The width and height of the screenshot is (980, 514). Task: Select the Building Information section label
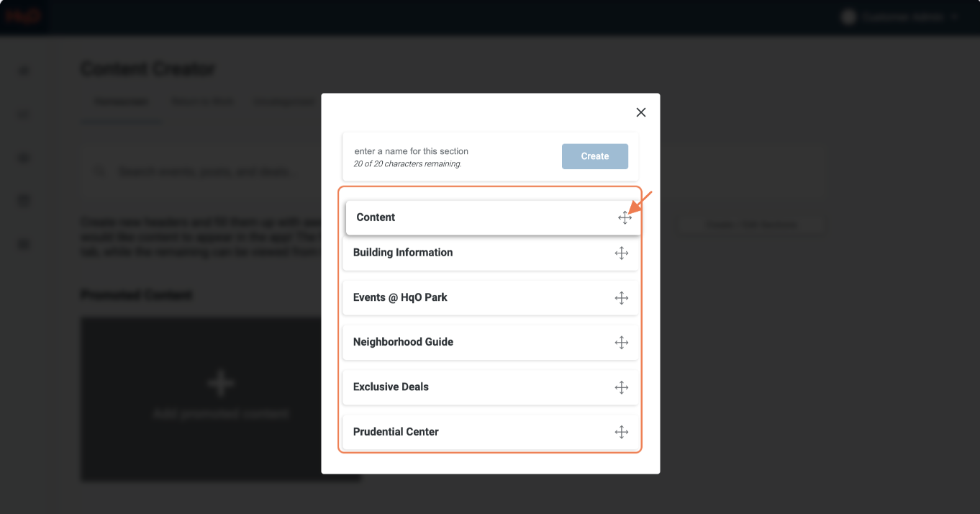click(x=403, y=253)
